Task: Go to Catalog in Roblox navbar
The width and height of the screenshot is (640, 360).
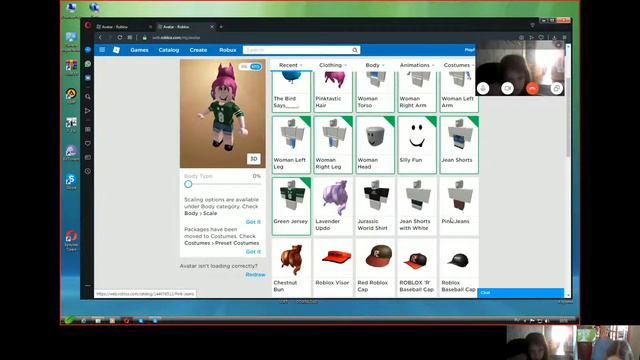Action: [169, 50]
